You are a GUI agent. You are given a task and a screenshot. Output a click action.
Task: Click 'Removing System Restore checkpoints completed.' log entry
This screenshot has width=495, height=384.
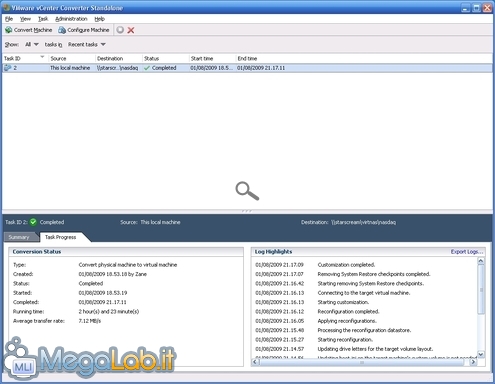(x=374, y=274)
